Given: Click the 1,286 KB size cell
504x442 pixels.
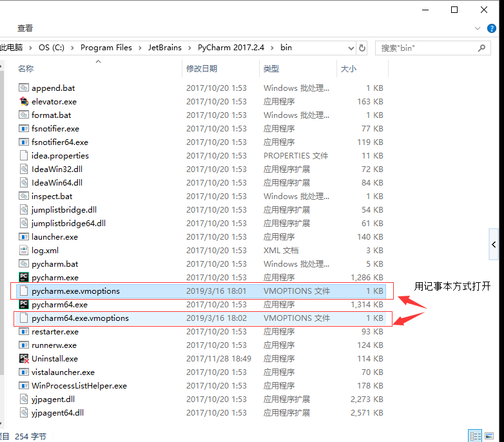Looking at the screenshot, I should click(367, 278).
